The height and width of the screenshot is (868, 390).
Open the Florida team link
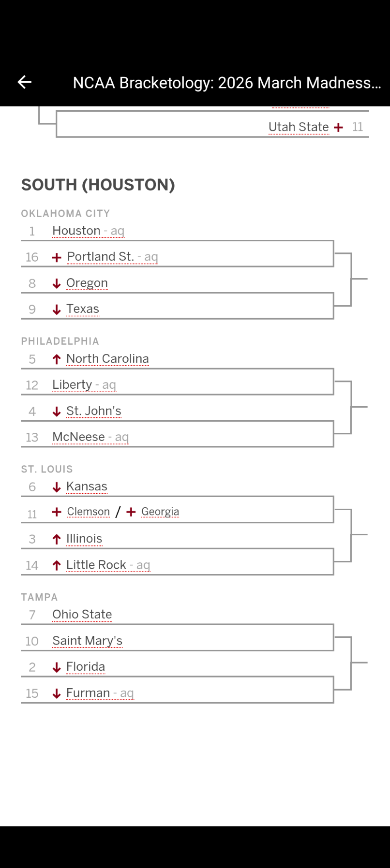click(x=86, y=666)
